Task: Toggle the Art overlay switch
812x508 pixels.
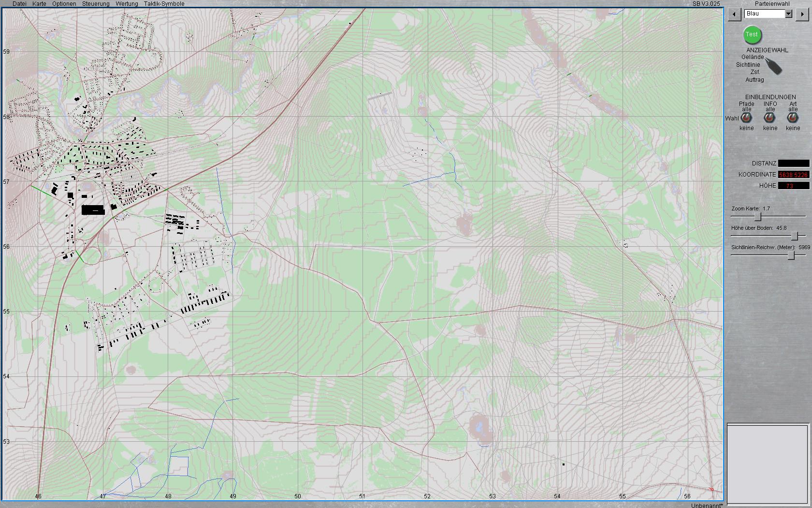Action: (x=792, y=118)
